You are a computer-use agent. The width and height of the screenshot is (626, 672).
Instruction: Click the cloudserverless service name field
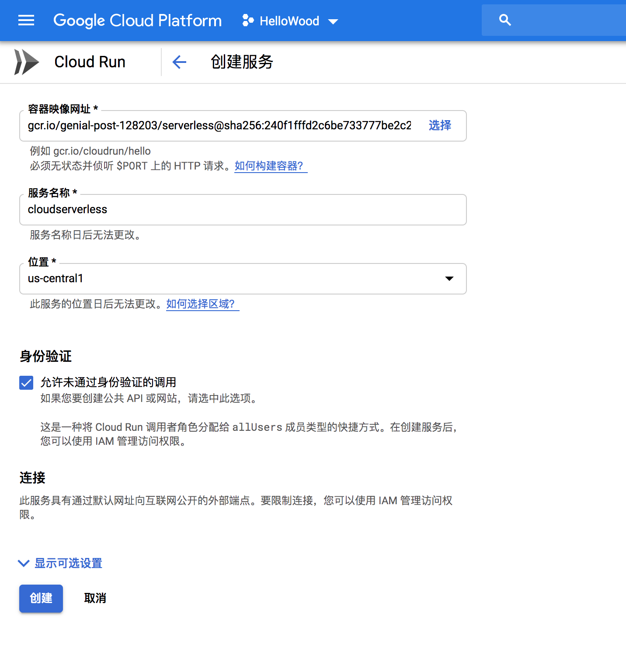pyautogui.click(x=243, y=210)
